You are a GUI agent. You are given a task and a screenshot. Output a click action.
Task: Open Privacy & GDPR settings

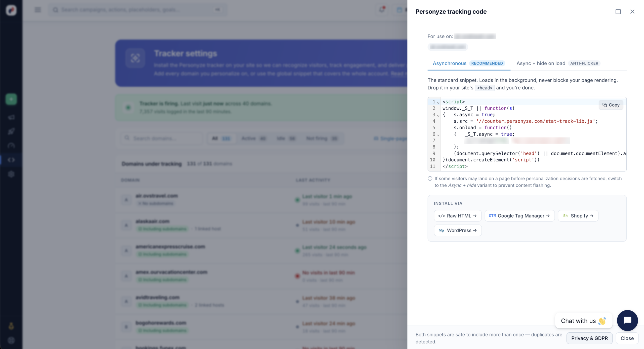(x=589, y=338)
